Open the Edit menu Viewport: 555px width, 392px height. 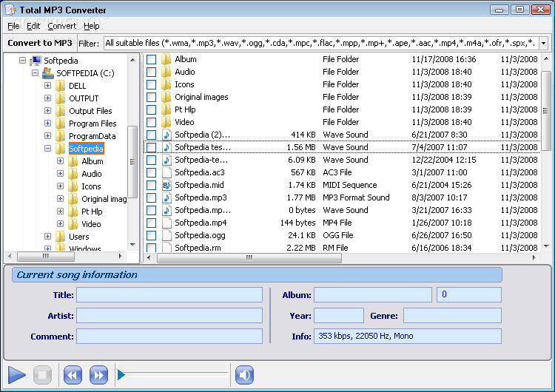[33, 26]
